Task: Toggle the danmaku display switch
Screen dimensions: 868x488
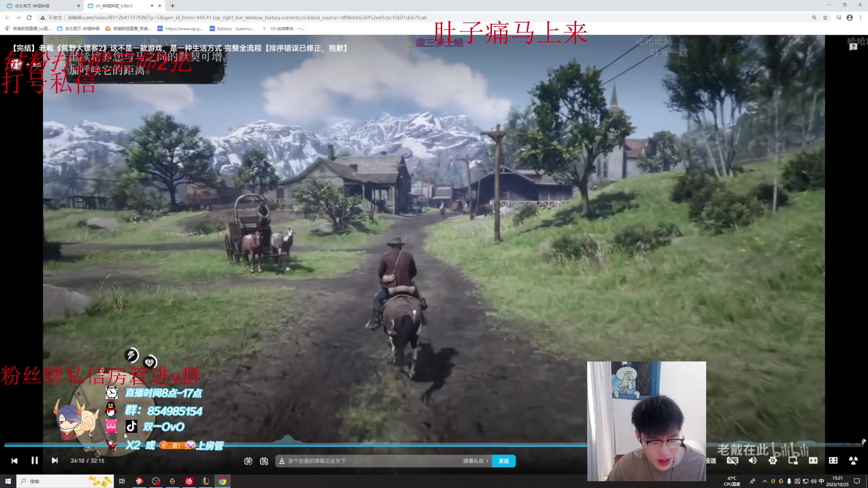Action: tap(248, 461)
